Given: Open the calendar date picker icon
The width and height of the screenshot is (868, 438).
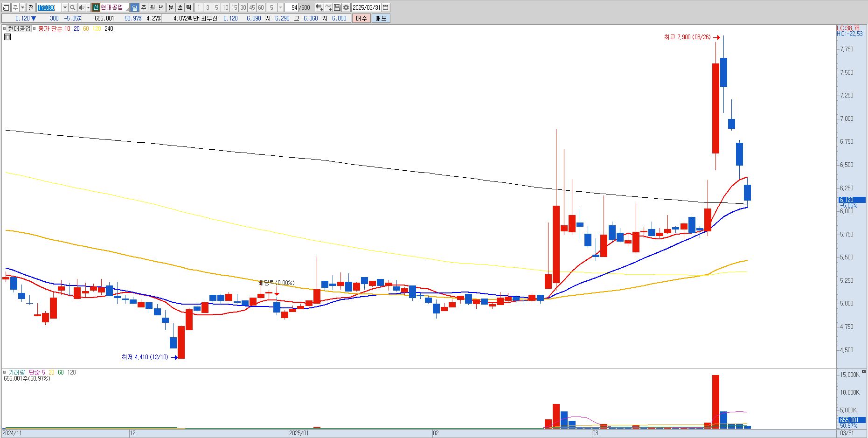Looking at the screenshot, I should [x=385, y=7].
